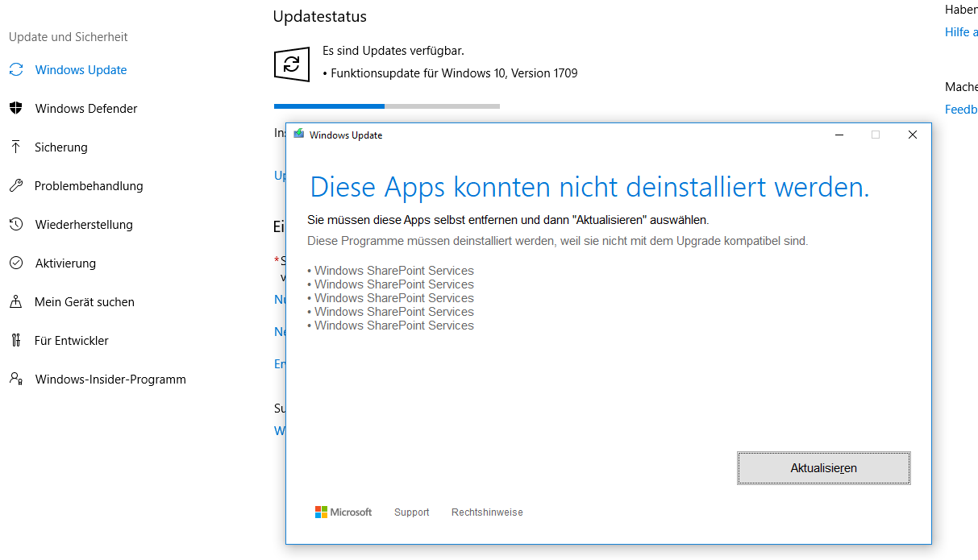Click the 'Sie müssen diese Apps selbst entfernen' sentence

[x=508, y=220]
